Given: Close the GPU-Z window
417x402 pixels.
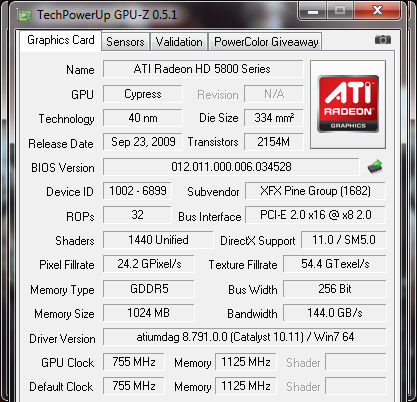Looking at the screenshot, I should (377, 11).
